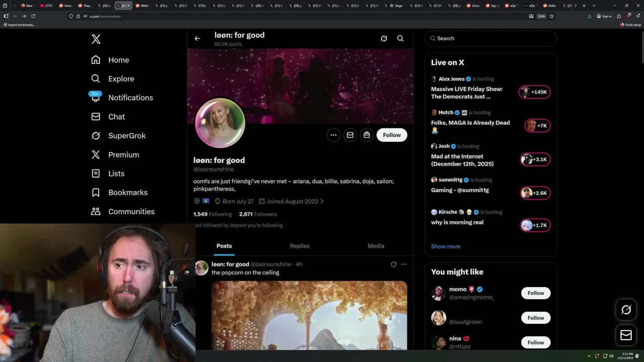Screen dimensions: 644x362
Task: Click the X logo in sidebar
Action: pos(96,39)
